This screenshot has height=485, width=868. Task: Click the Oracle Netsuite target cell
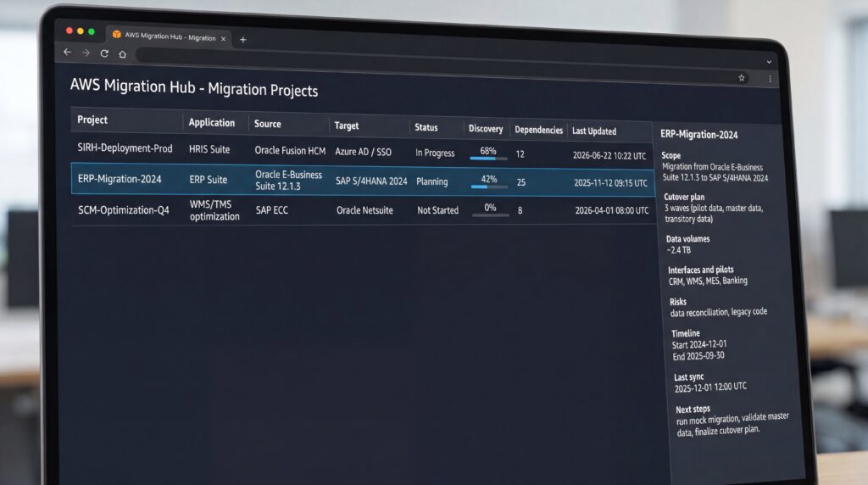point(364,210)
